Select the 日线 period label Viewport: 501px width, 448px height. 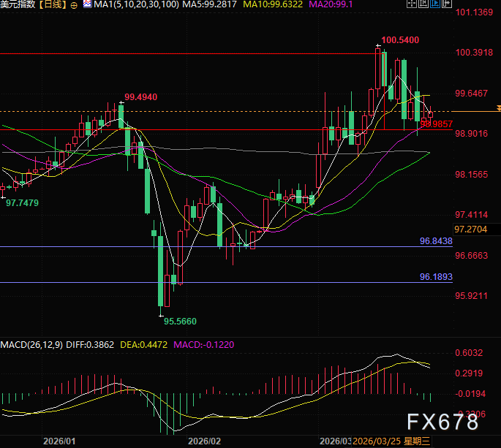coord(53,4)
